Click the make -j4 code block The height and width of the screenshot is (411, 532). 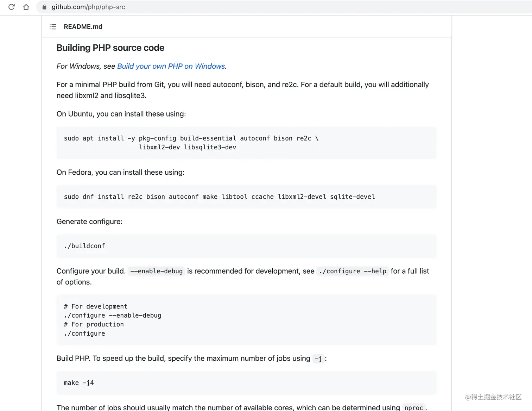[246, 382]
